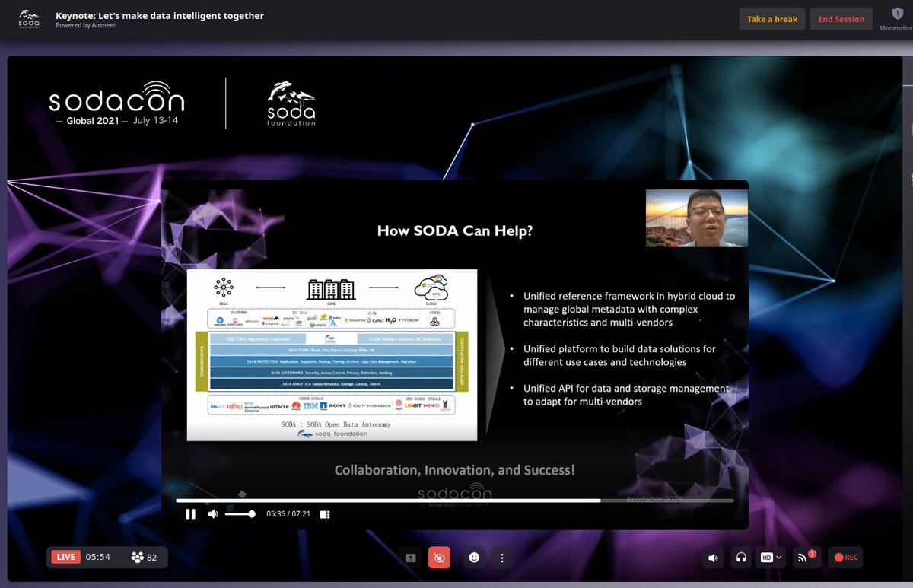Screen dimensions: 913x588
Task: Open the more options three-dot menu
Action: click(501, 558)
